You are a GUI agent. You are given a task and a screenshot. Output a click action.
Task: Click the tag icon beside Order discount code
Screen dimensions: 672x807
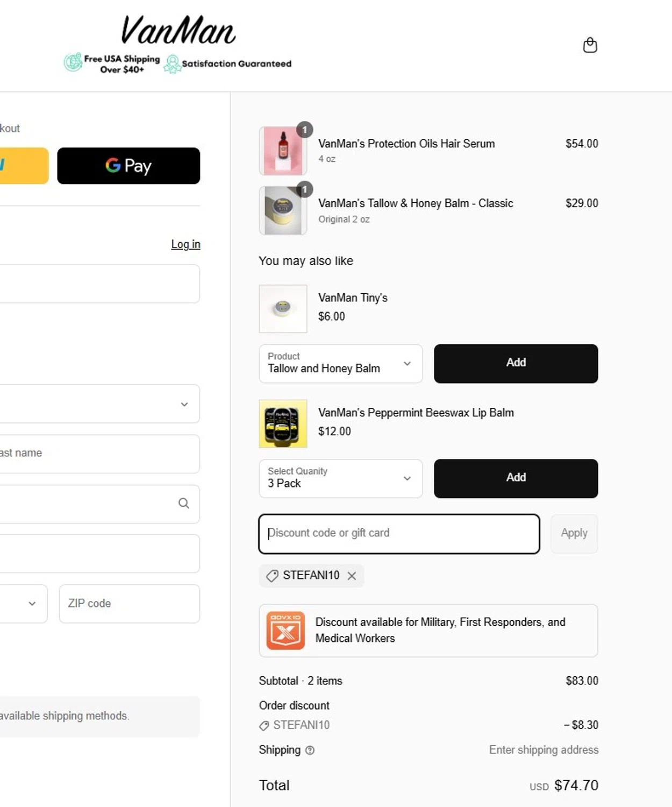point(264,726)
